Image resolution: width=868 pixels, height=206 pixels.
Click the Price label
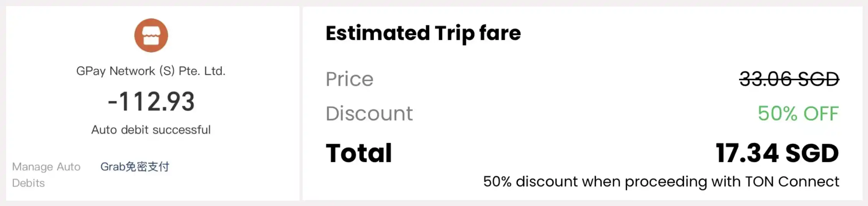pos(349,79)
